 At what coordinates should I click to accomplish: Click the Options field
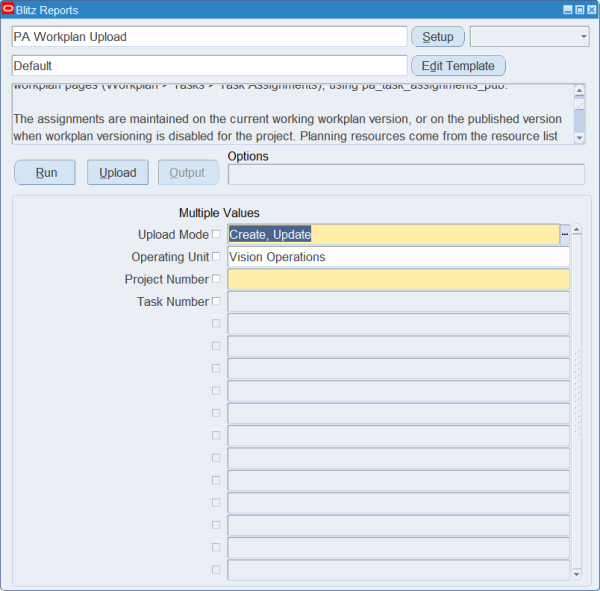(406, 175)
